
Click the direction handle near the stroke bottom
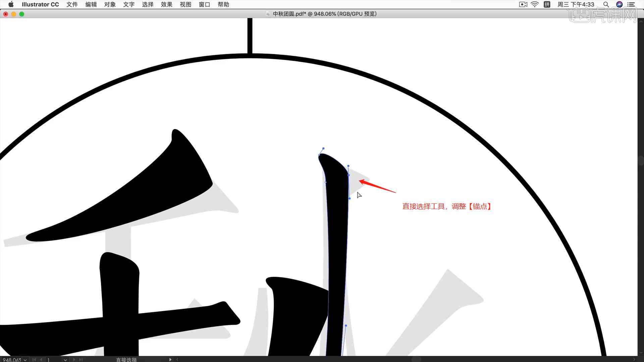coord(346,325)
